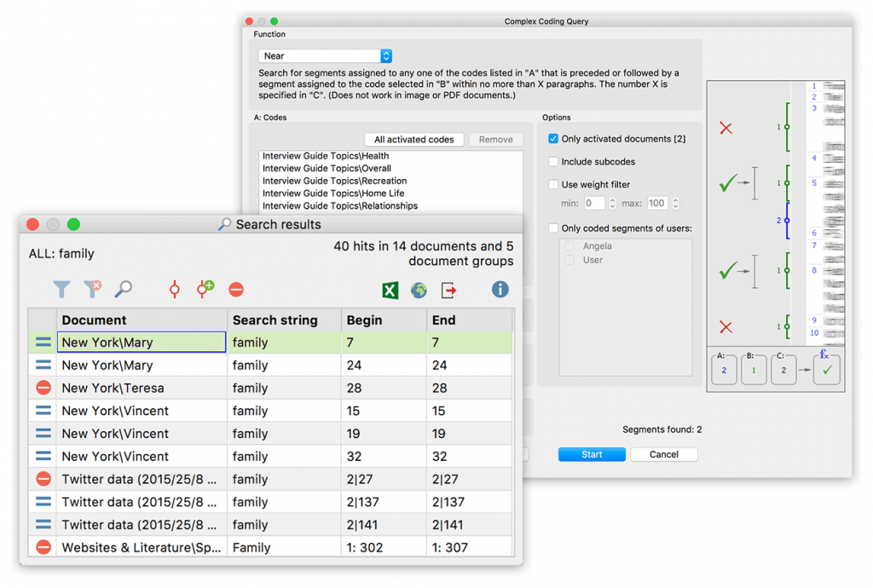
Task: Select the New York\Teresa result row
Action: click(142, 388)
